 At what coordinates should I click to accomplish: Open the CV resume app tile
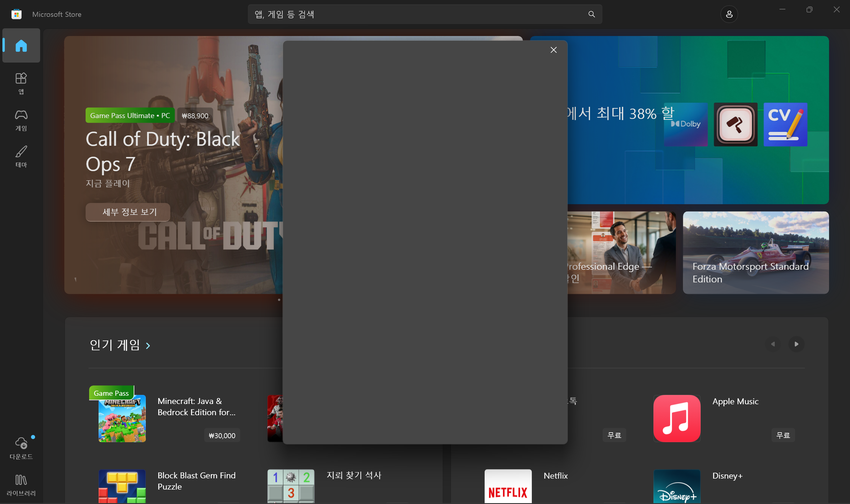click(785, 125)
